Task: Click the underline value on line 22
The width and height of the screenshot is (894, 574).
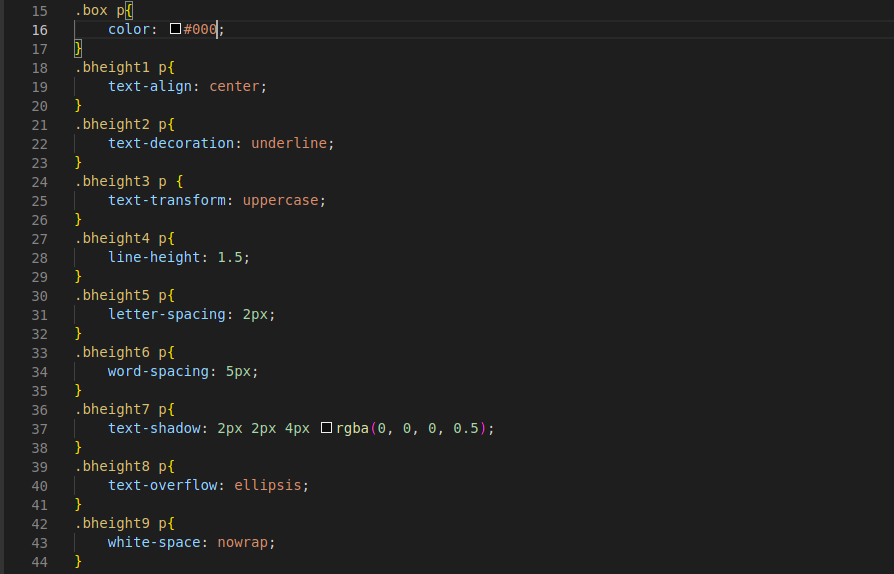Action: pyautogui.click(x=289, y=143)
